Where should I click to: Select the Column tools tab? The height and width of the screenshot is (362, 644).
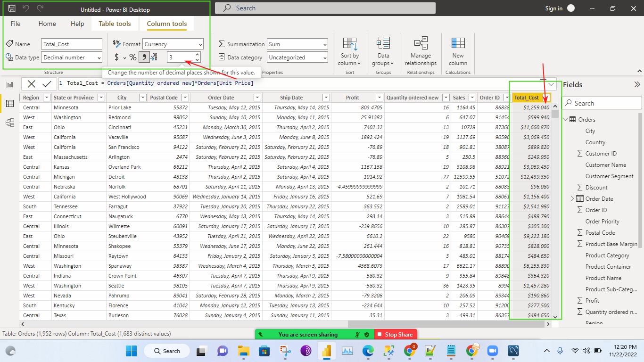click(x=166, y=24)
